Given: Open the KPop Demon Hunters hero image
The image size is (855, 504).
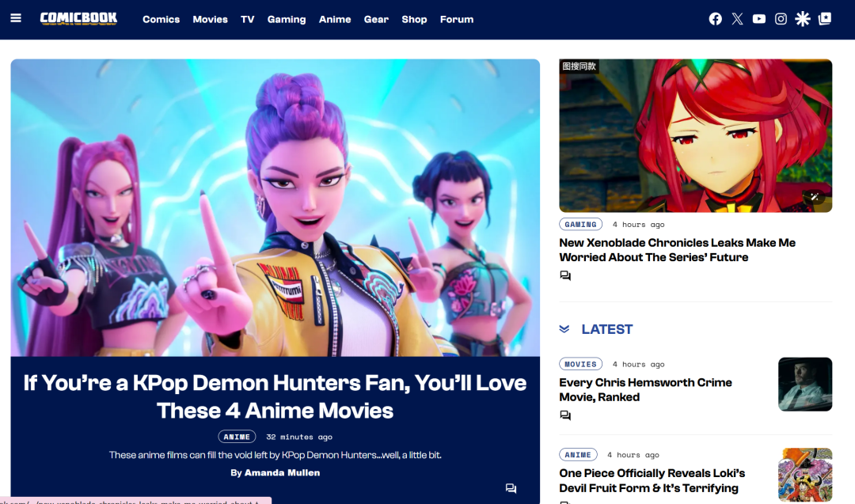Looking at the screenshot, I should point(275,207).
